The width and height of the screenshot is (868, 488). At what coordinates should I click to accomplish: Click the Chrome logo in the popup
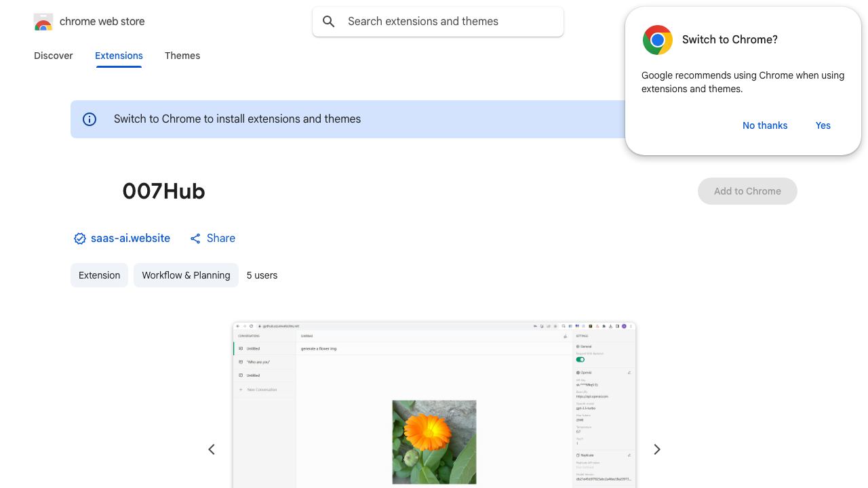658,40
